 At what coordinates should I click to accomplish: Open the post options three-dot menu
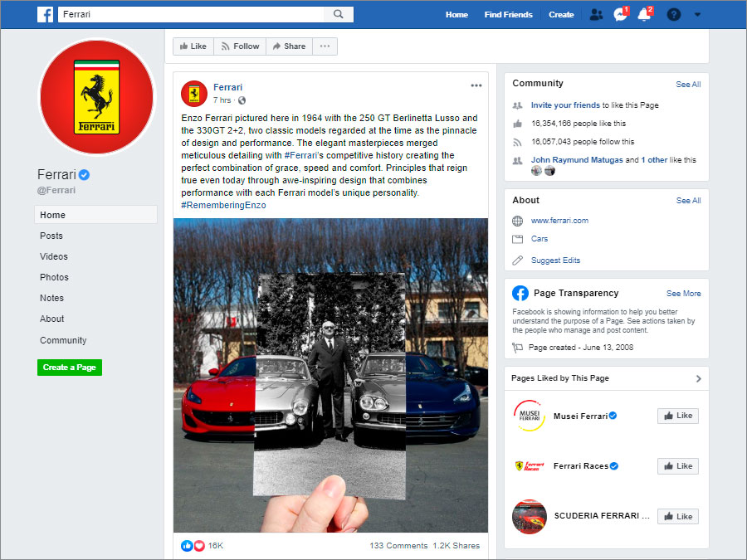[476, 85]
